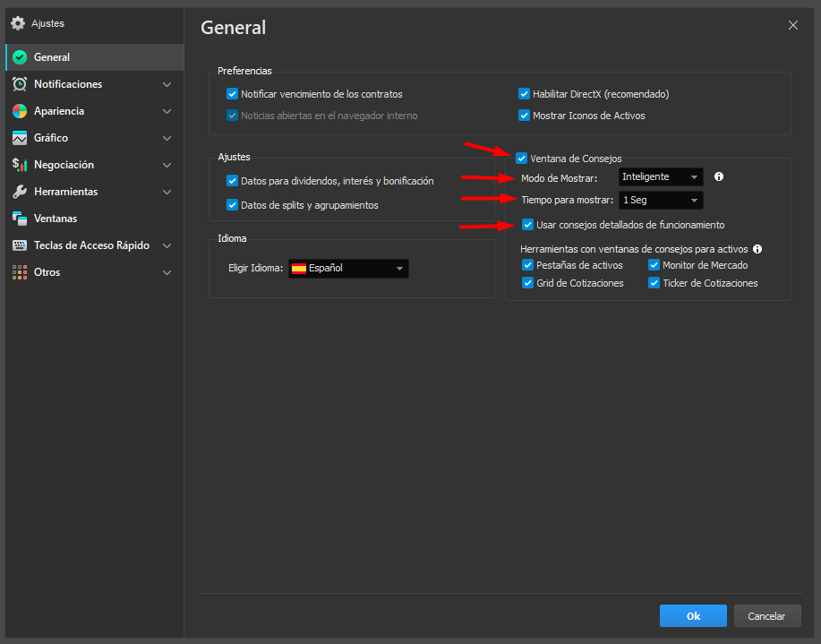This screenshot has width=821, height=644.
Task: Click the Apariencia color wheel icon
Action: point(19,111)
